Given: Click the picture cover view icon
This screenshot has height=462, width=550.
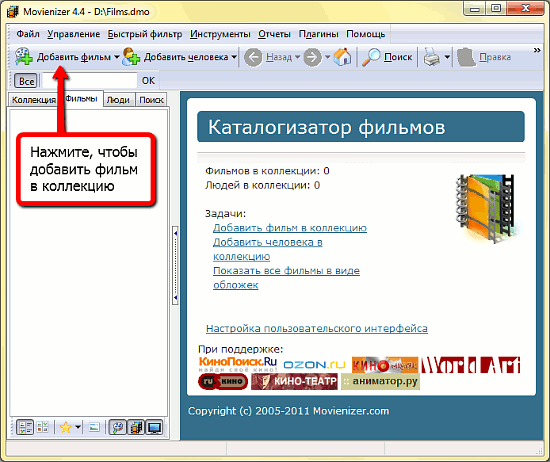Looking at the screenshot, I should (94, 427).
